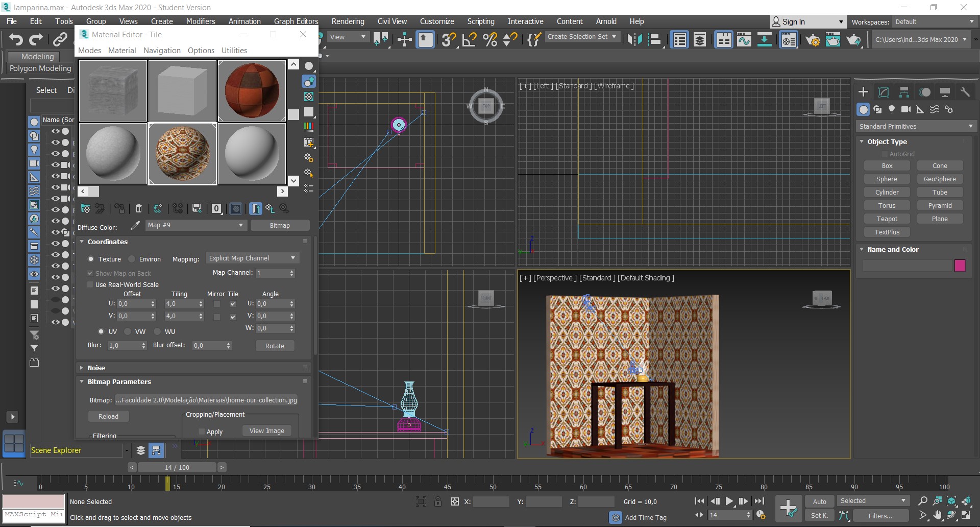Click the pink object color swatch
Image resolution: width=980 pixels, height=527 pixels.
point(960,266)
